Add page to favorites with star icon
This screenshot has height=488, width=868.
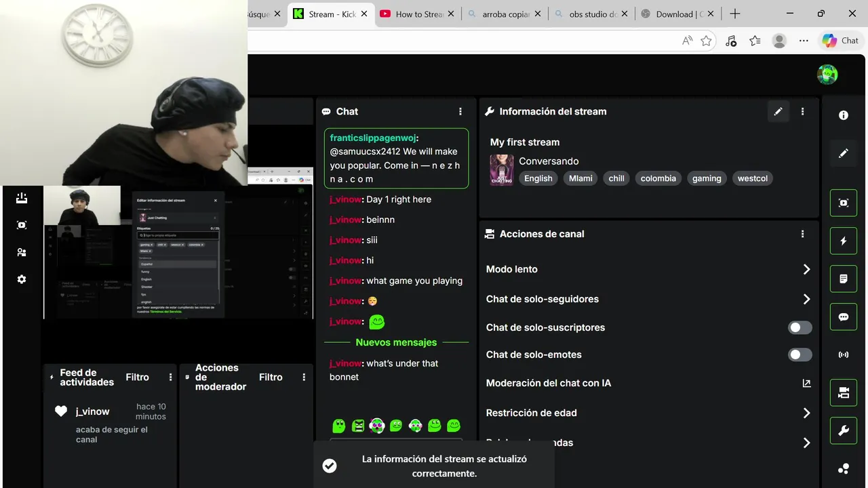pyautogui.click(x=706, y=41)
